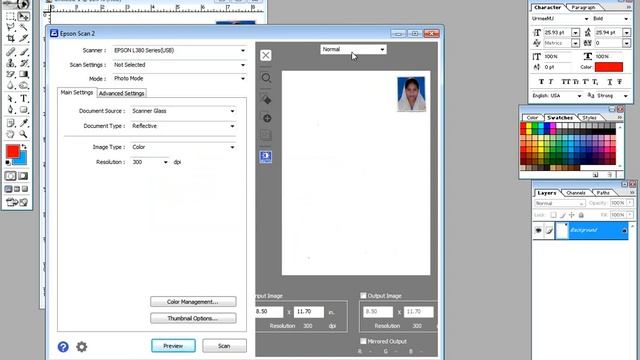The height and width of the screenshot is (360, 640).
Task: Open the Normal dropdown above the preview
Action: (x=353, y=49)
